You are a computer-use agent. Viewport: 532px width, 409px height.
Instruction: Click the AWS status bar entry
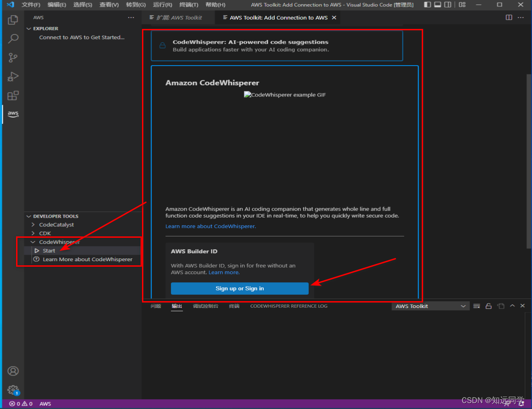click(45, 403)
